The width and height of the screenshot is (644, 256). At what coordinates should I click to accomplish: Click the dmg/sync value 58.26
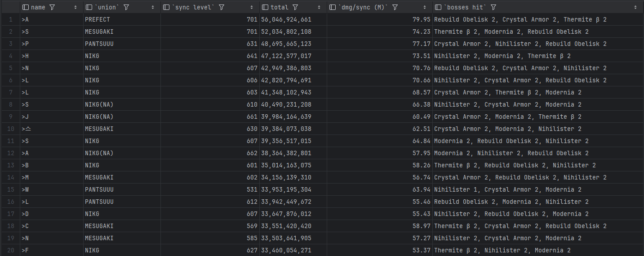422,166
